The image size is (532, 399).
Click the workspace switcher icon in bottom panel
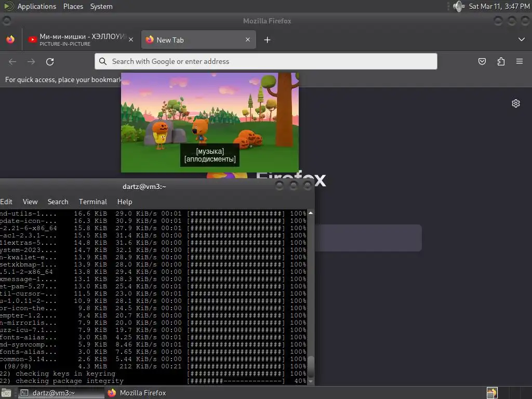click(492, 393)
